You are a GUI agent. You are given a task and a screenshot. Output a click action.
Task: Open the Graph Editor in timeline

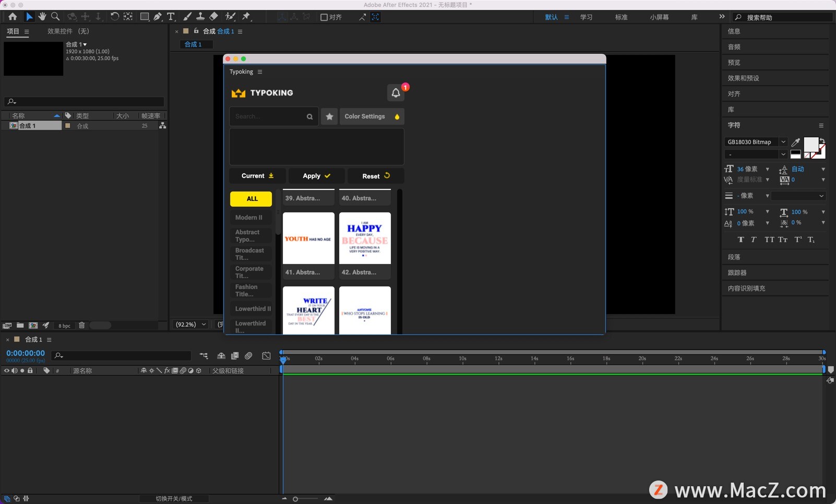[266, 356]
